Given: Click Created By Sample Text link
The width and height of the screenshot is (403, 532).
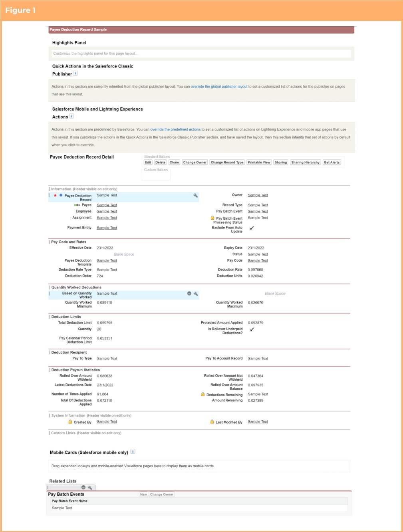Looking at the screenshot, I should point(107,422).
